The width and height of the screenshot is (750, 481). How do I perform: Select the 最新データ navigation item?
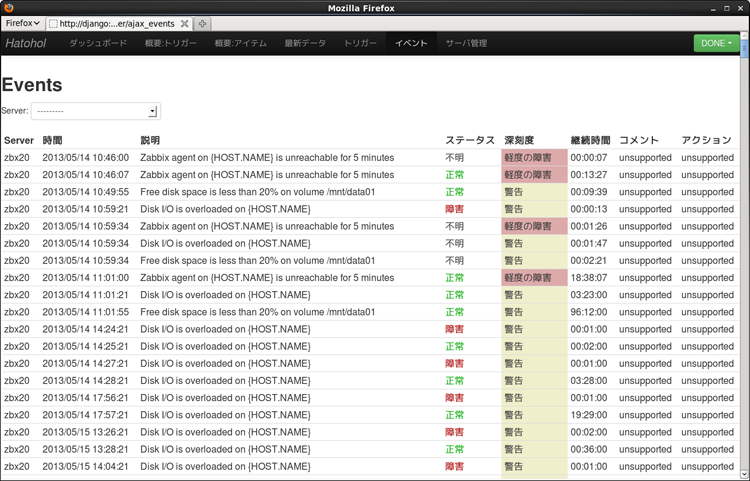[x=305, y=44]
